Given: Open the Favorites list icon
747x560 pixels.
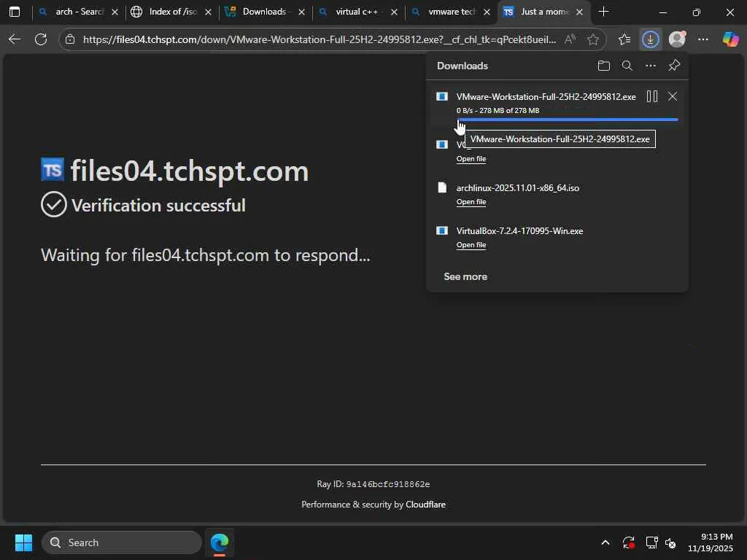Looking at the screenshot, I should 624,39.
